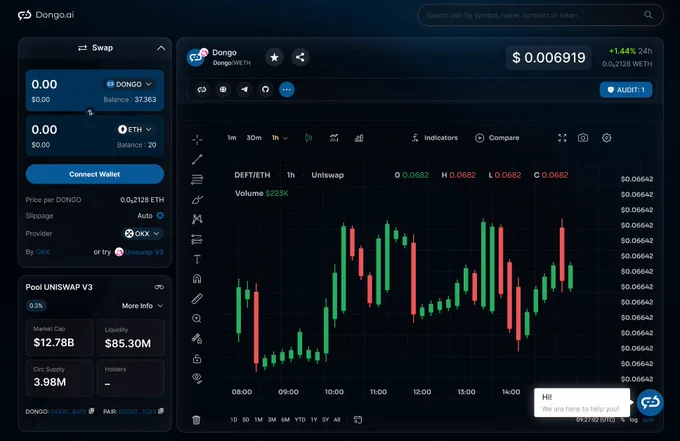The height and width of the screenshot is (441, 680).
Task: Open the DONGO token dropdown
Action: (129, 84)
